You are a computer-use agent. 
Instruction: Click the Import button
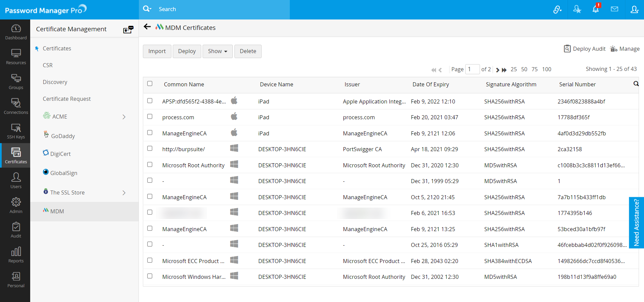[157, 51]
